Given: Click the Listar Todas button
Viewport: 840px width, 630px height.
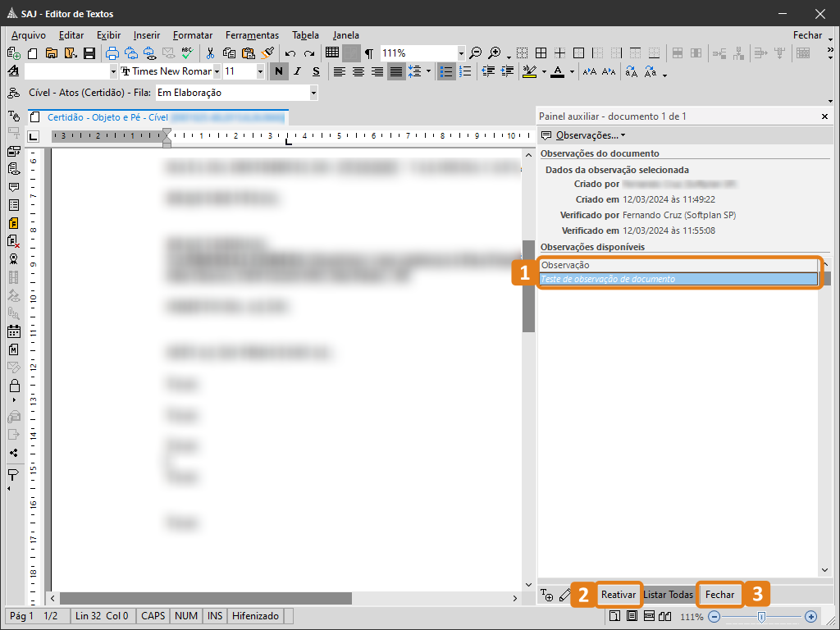Looking at the screenshot, I should (x=669, y=595).
